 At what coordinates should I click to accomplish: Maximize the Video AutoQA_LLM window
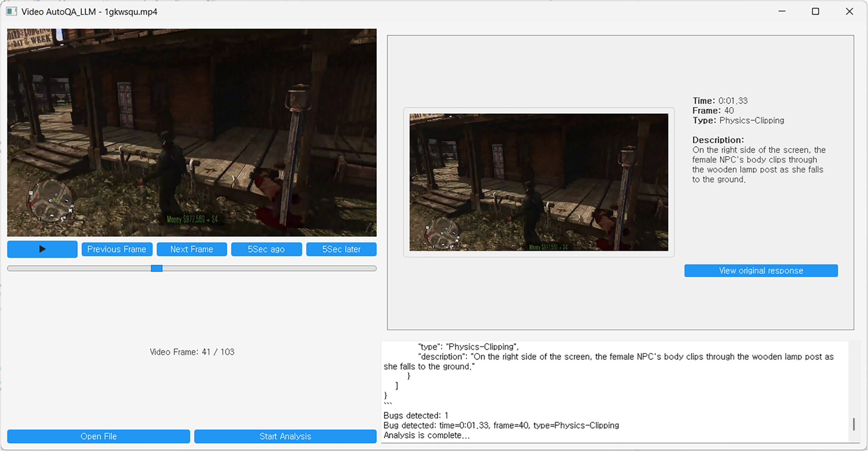point(815,12)
